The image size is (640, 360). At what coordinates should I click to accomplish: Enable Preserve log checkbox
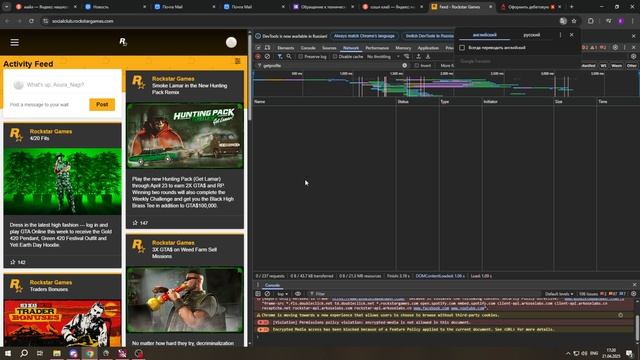pyautogui.click(x=301, y=57)
